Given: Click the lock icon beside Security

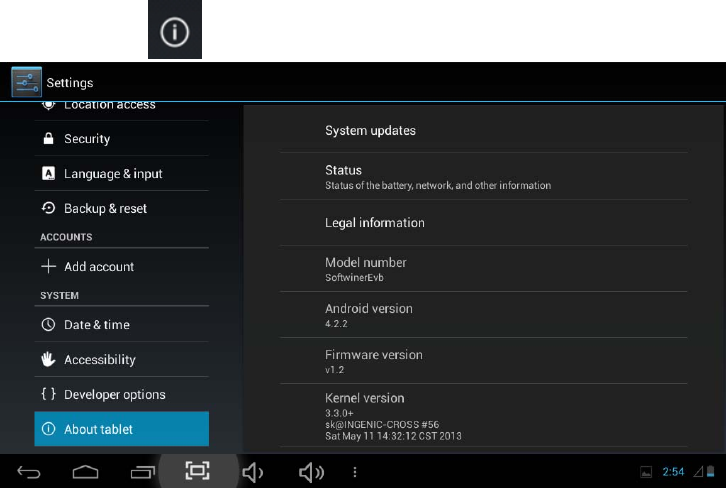Looking at the screenshot, I should tap(48, 138).
